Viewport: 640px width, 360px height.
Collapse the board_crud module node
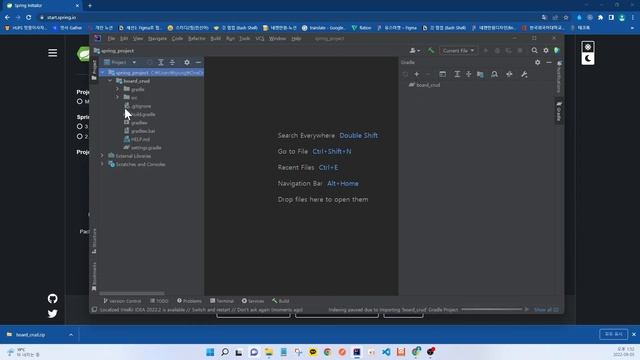[x=110, y=81]
